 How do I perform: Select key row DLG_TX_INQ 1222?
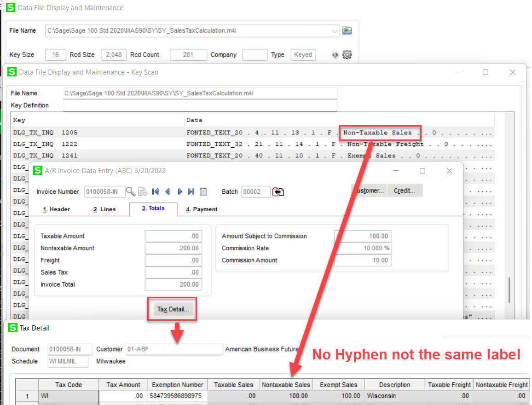point(253,144)
